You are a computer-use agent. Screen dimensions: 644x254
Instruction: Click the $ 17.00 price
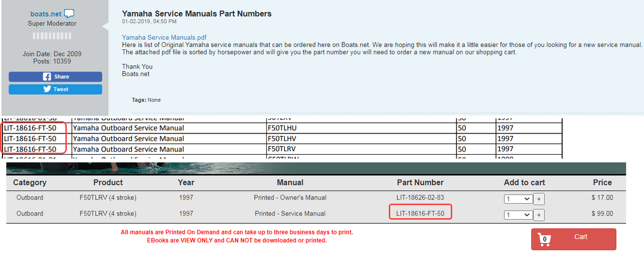(603, 198)
